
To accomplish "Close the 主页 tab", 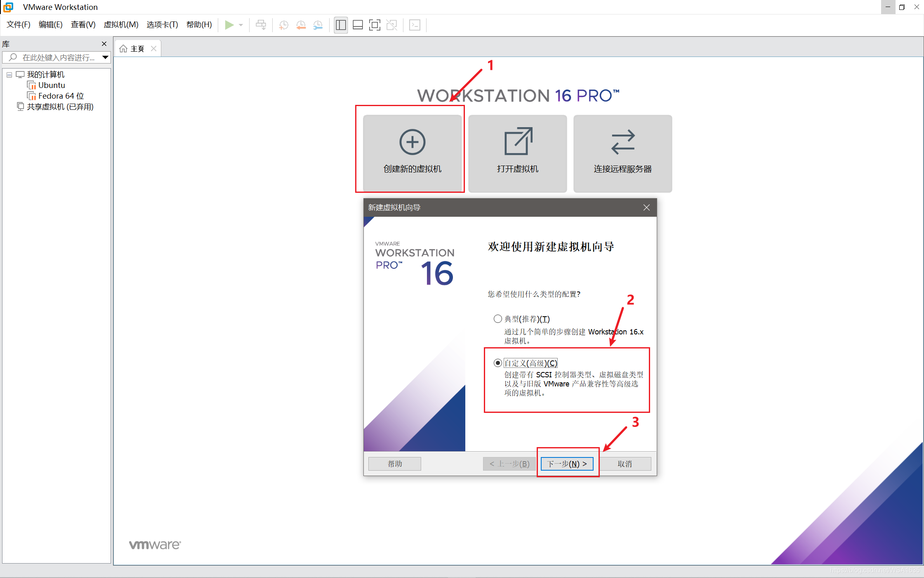I will coord(153,49).
